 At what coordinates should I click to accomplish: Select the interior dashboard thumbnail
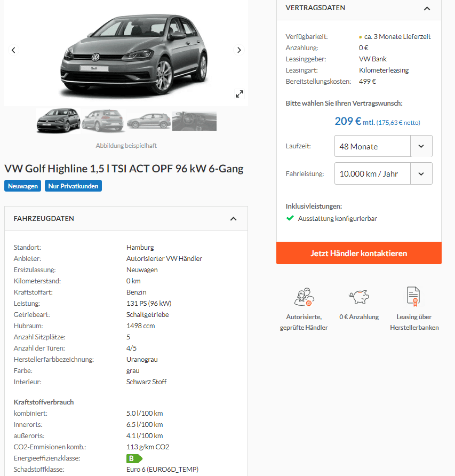point(195,121)
